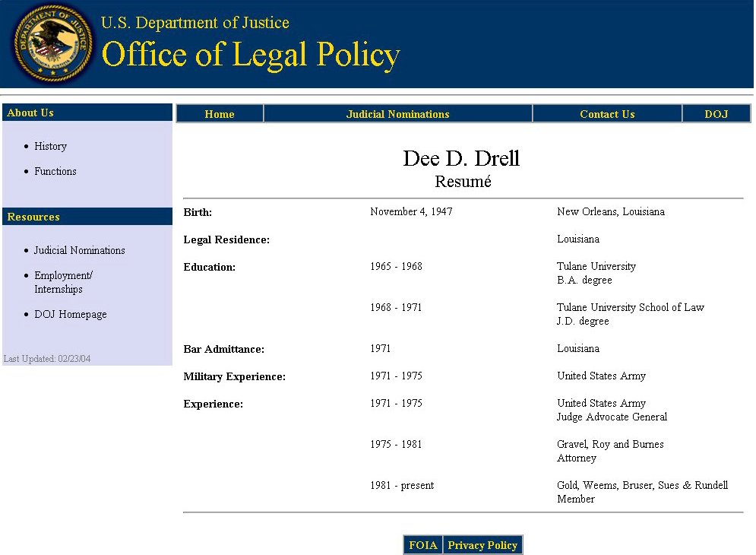This screenshot has width=756, height=555.
Task: Select the Attorney job title
Action: pos(577,458)
